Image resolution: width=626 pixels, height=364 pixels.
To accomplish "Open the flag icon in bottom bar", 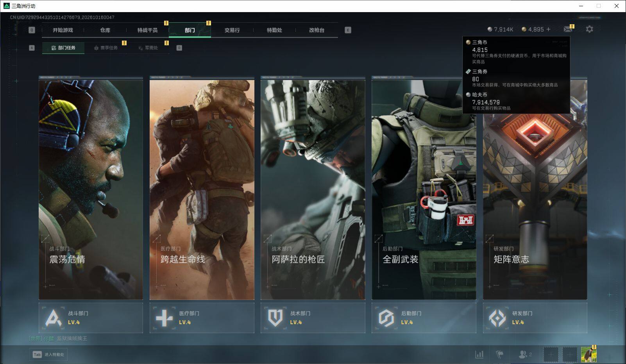I will 499,355.
